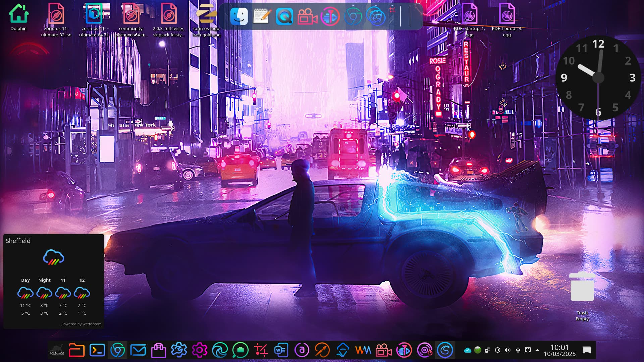The height and width of the screenshot is (362, 644).
Task: Select zorin-os-logo-icon-gold.png desktop file
Action: pyautogui.click(x=207, y=20)
